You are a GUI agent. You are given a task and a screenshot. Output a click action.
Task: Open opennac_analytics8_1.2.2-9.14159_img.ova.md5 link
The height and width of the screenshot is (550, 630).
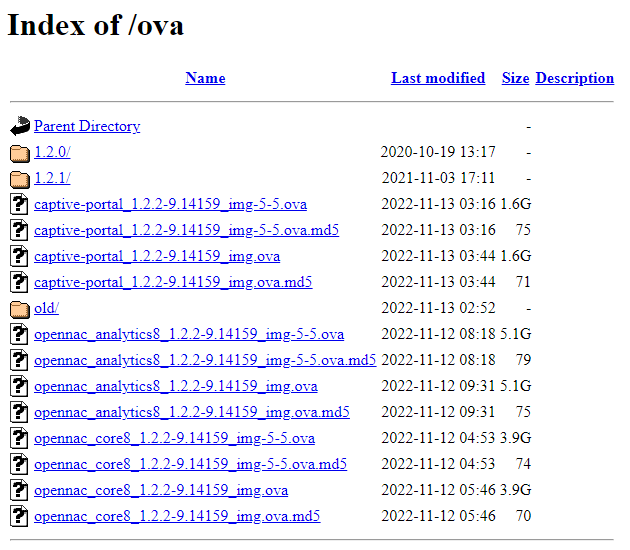click(192, 412)
